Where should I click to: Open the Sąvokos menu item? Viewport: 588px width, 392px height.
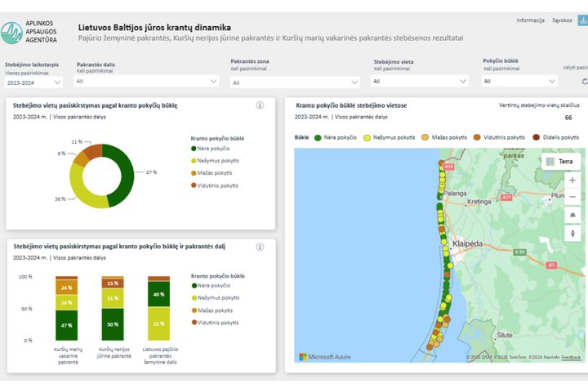pyautogui.click(x=562, y=20)
